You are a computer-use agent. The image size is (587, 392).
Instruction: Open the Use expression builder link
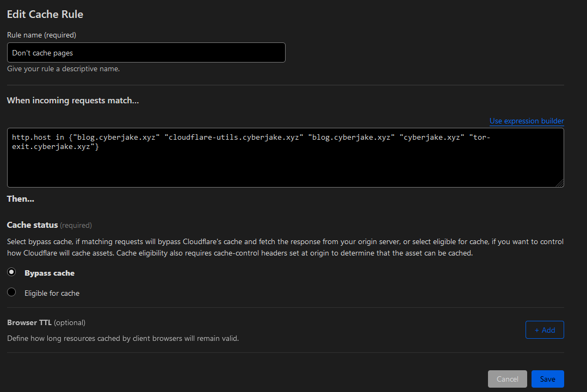[x=526, y=121]
